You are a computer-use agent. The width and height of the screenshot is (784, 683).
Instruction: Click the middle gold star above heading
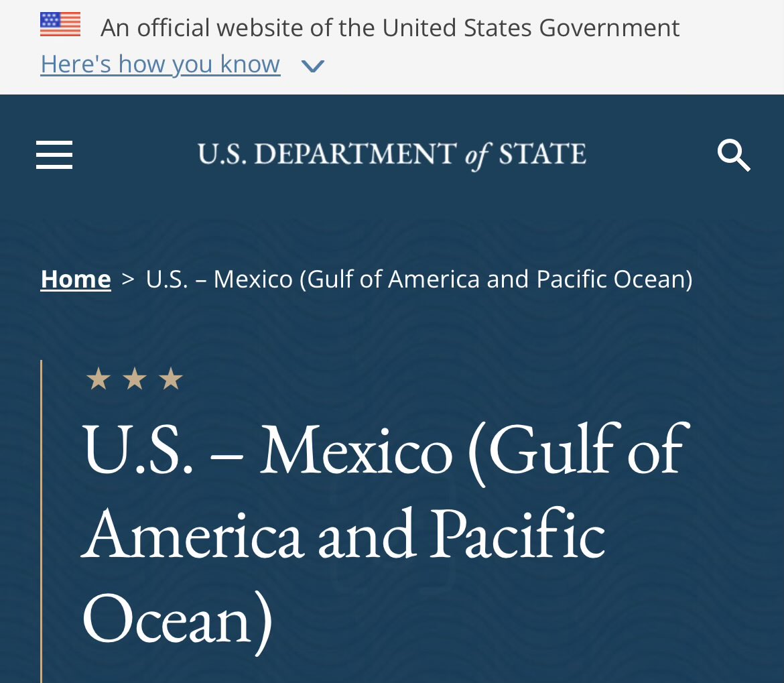point(135,379)
